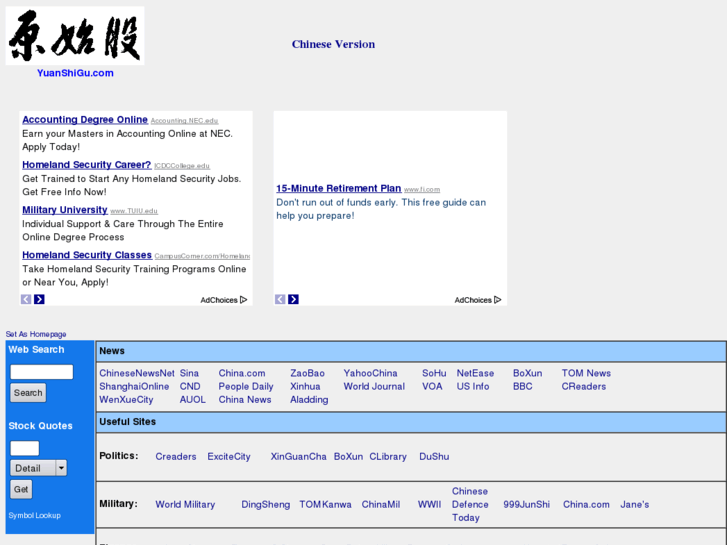Open the China News link
Image resolution: width=727 pixels, height=545 pixels.
point(245,399)
